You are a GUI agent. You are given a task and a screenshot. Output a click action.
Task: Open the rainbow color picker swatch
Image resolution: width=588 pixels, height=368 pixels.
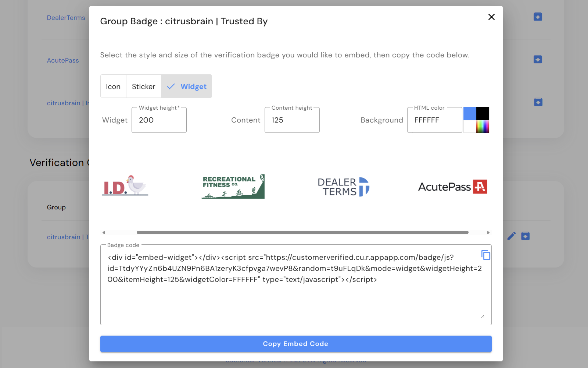point(483,127)
